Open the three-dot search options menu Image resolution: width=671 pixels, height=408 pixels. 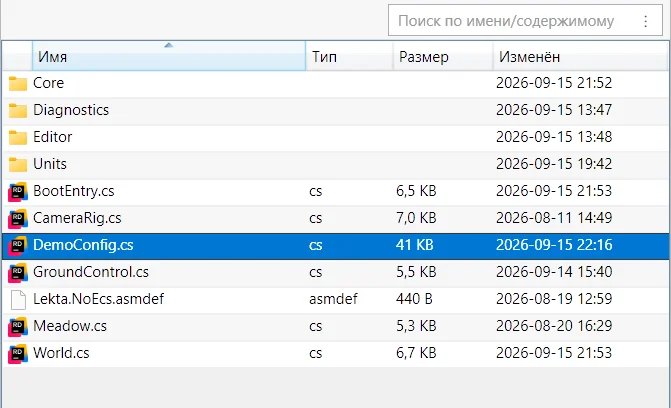(x=646, y=21)
